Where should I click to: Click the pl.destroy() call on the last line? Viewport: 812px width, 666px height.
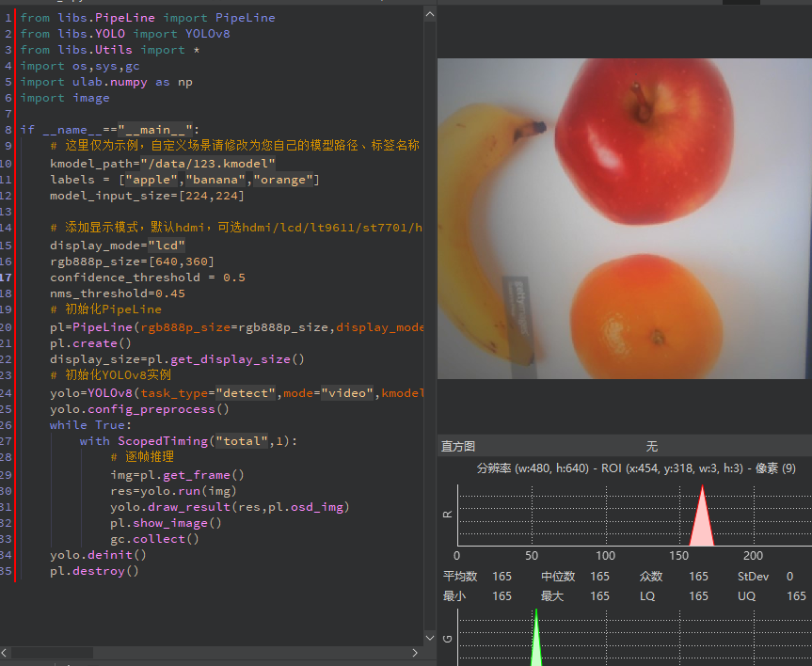click(x=93, y=571)
